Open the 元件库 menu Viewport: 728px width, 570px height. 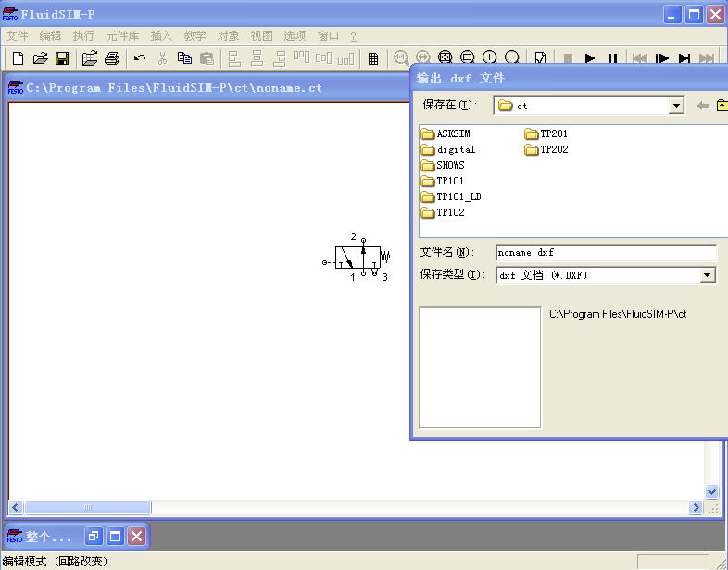click(x=122, y=36)
